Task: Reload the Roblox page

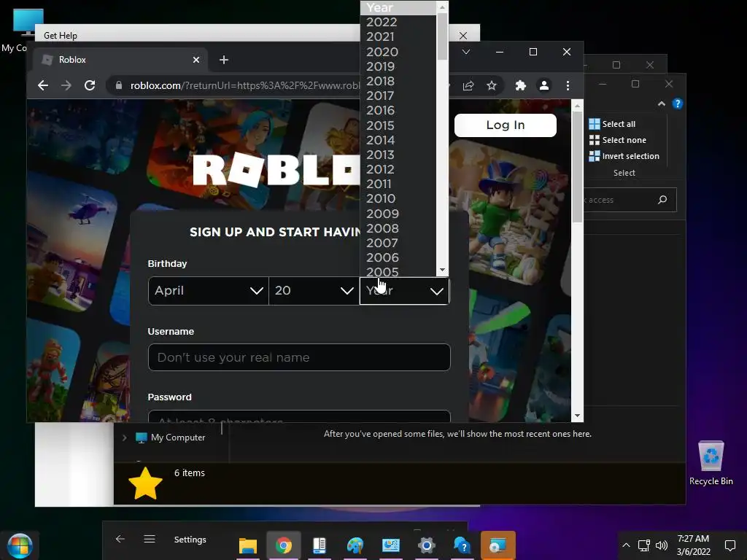Action: point(90,85)
